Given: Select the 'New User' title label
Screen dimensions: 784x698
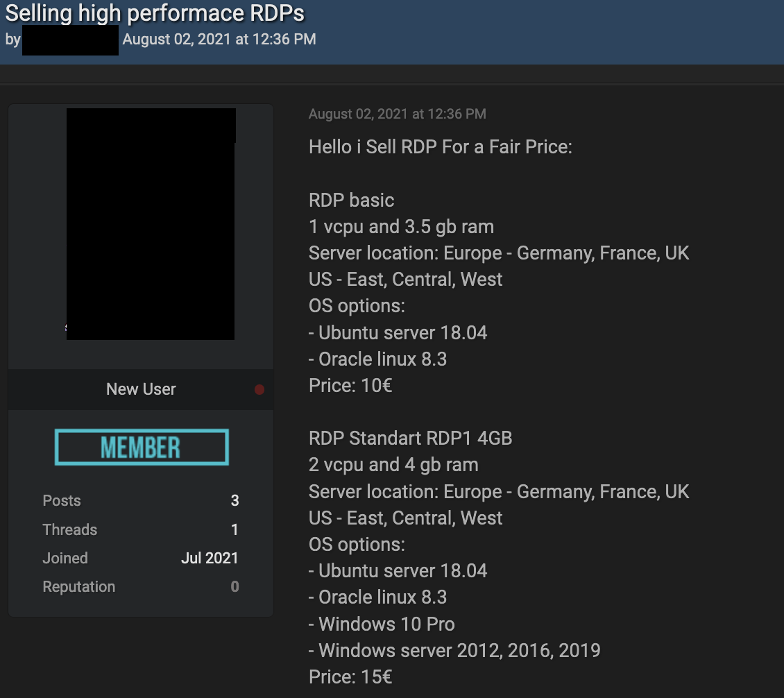Looking at the screenshot, I should coord(141,389).
